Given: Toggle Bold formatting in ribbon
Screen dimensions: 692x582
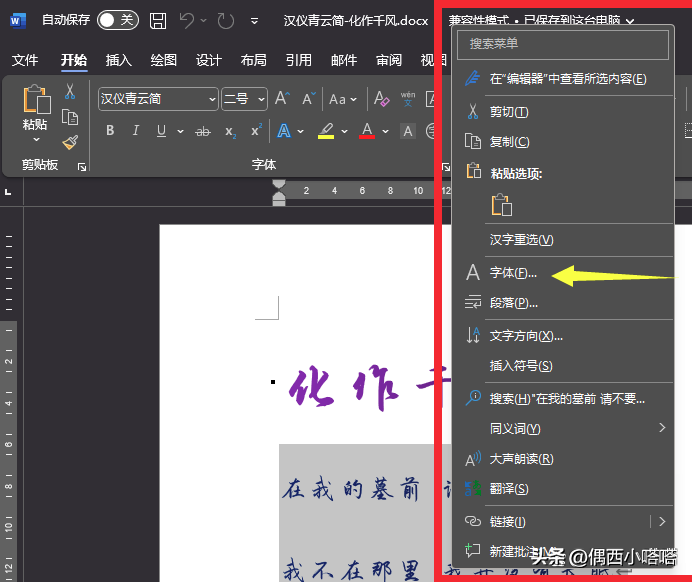Looking at the screenshot, I should [109, 131].
